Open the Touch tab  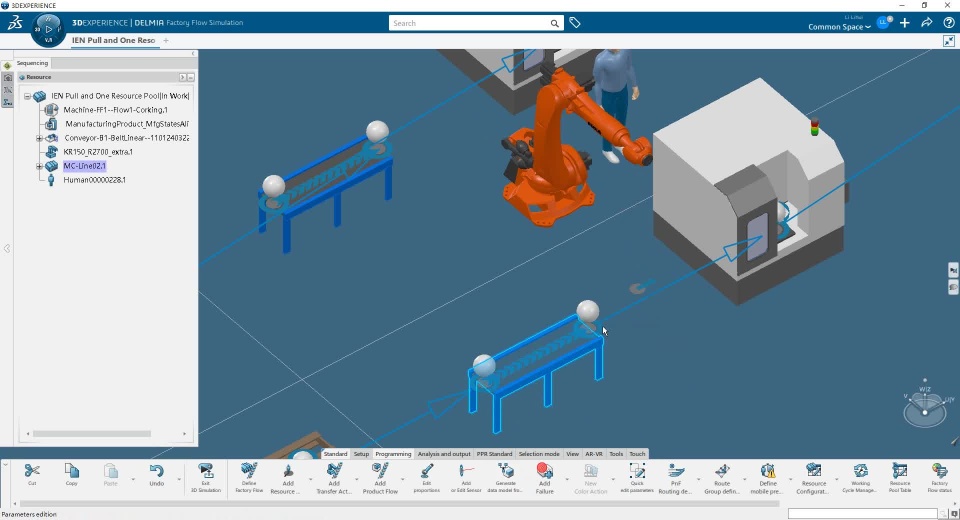point(637,454)
